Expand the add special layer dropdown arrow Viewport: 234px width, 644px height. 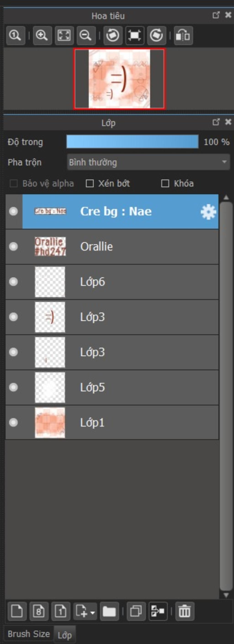[93, 612]
